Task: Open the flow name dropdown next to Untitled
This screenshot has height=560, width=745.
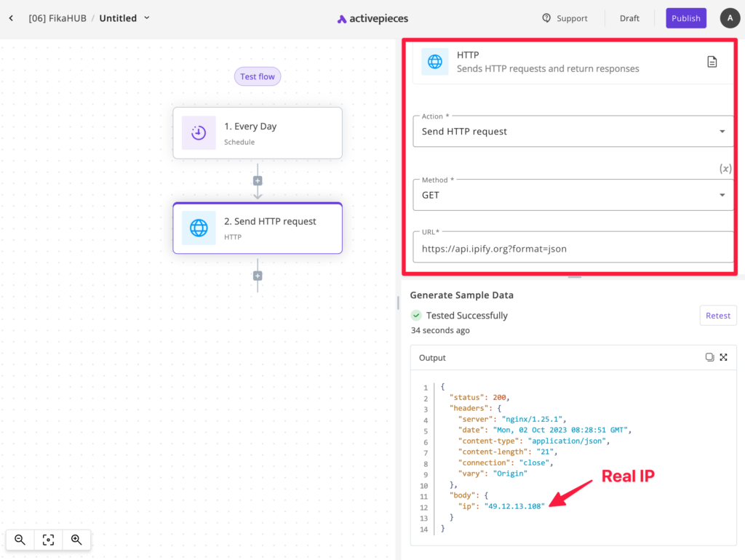Action: pos(147,18)
